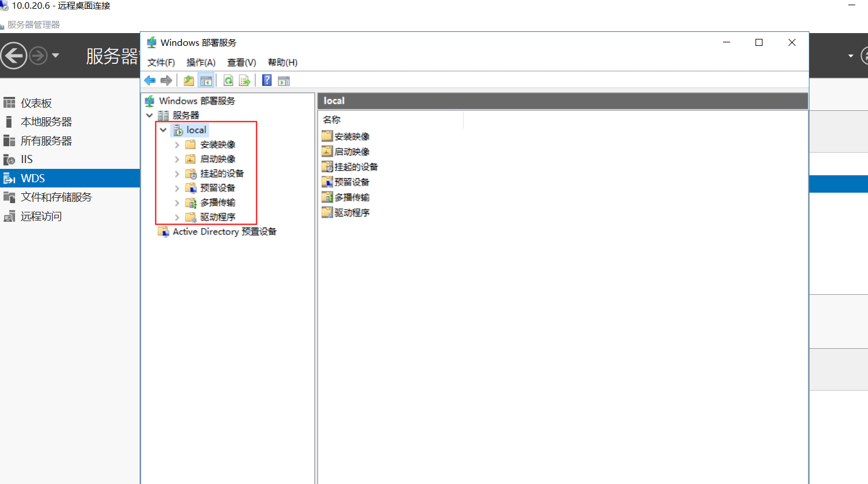Image resolution: width=868 pixels, height=484 pixels.
Task: Click the Windows 部署服务 title bar icon
Action: pos(151,42)
